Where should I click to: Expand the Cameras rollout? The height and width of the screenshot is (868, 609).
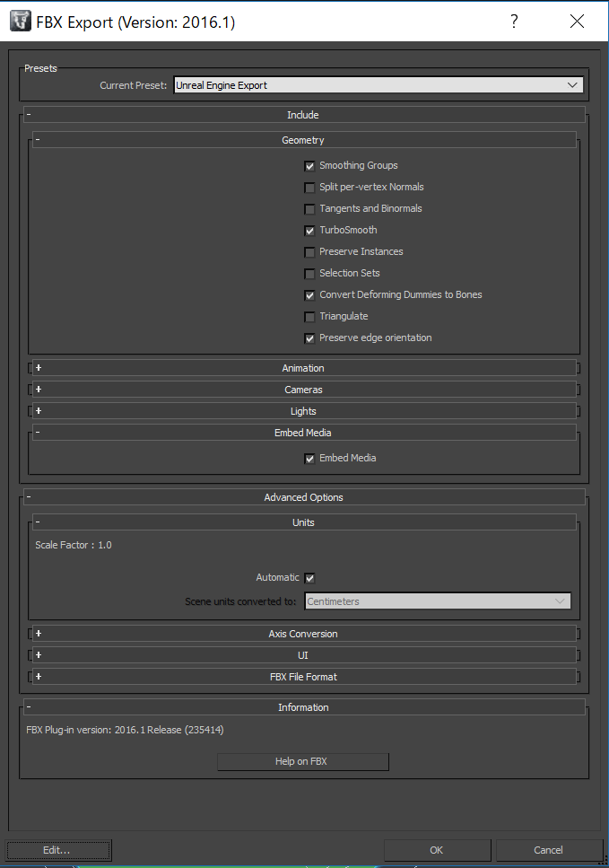[304, 390]
